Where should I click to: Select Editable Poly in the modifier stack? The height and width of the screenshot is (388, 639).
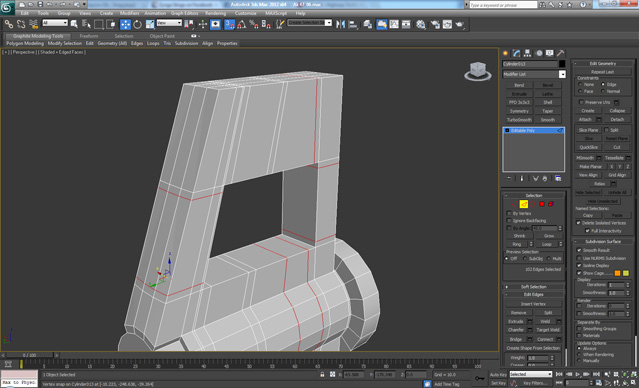point(533,130)
